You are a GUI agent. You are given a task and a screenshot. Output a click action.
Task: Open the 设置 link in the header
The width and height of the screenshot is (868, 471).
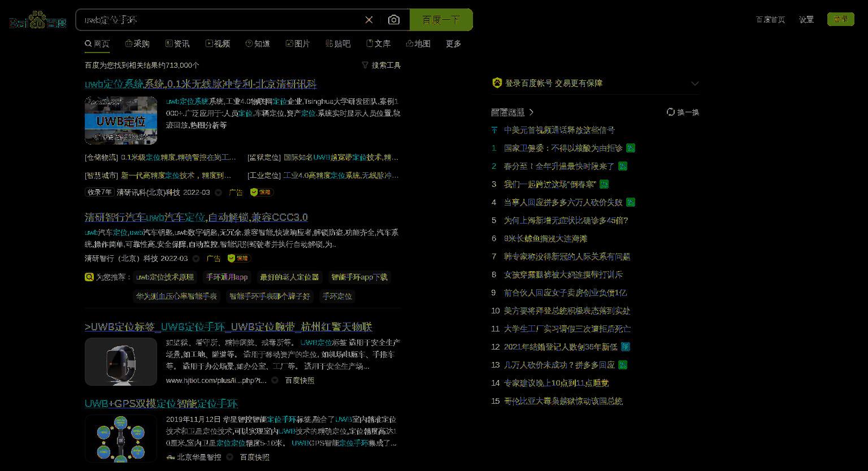[806, 19]
